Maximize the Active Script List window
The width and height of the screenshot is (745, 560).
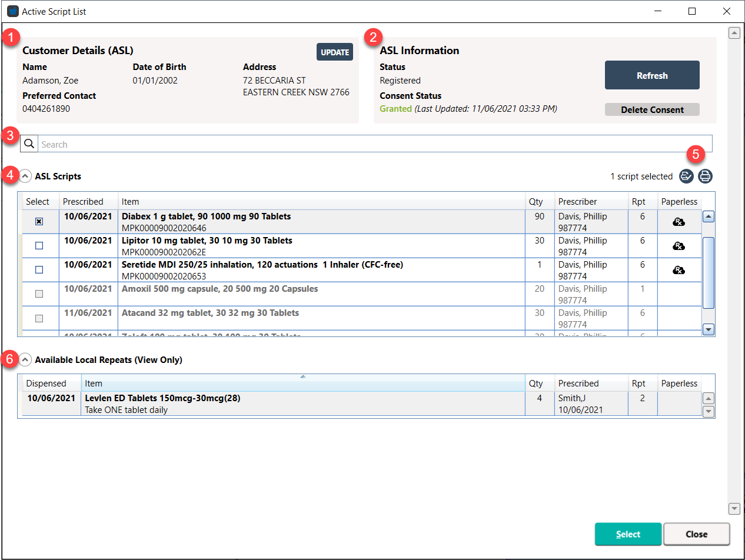(x=692, y=11)
